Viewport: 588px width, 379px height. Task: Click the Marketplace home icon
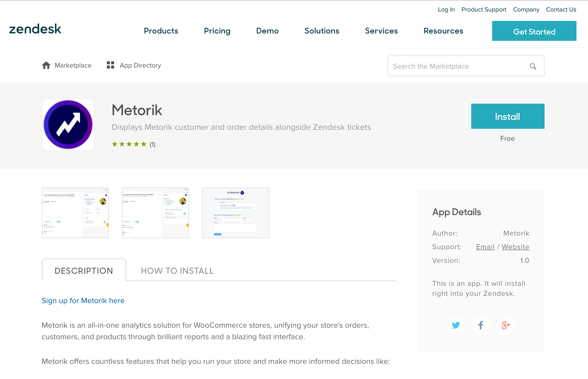click(46, 65)
